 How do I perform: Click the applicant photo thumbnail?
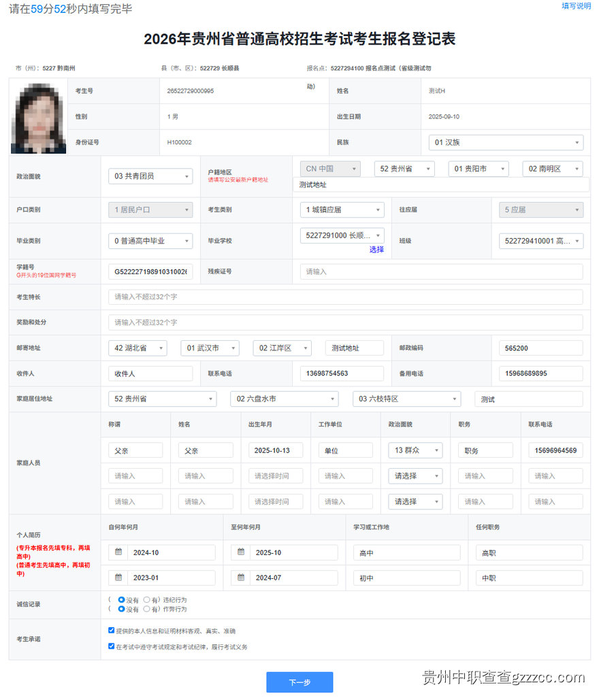[38, 117]
